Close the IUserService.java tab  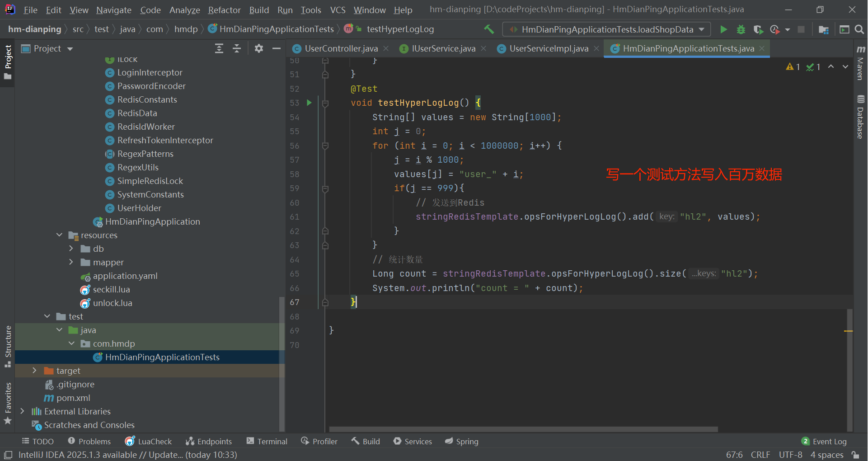point(483,48)
